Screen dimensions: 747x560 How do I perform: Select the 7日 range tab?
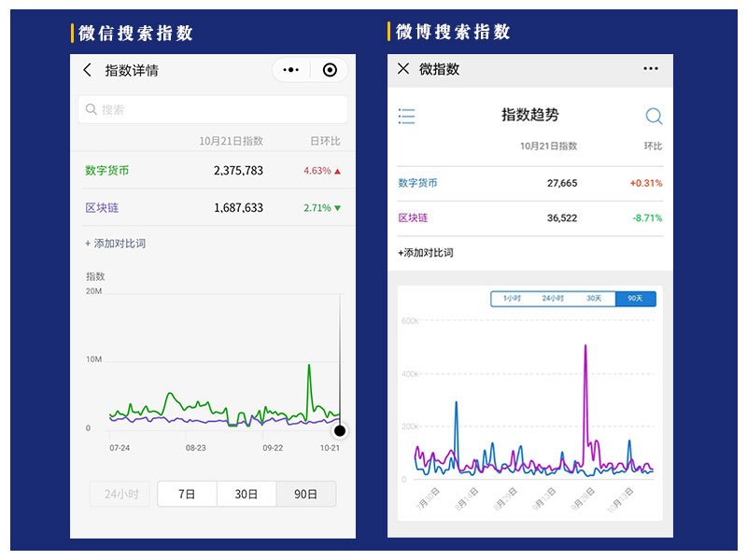187,494
